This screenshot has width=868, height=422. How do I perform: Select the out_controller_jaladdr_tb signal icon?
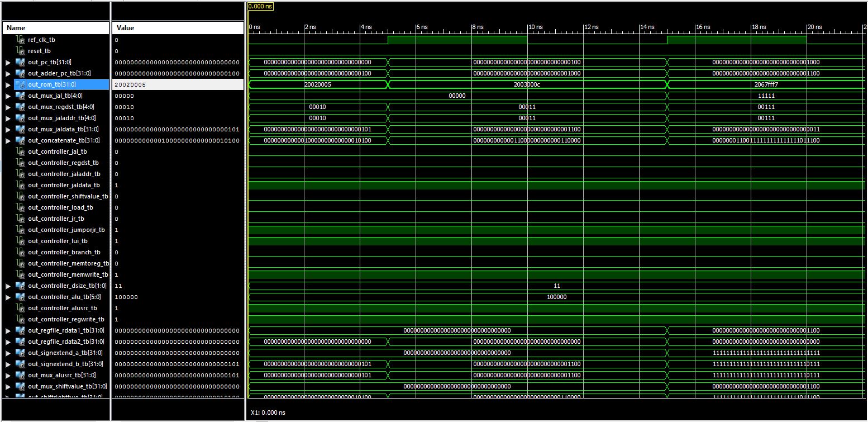point(21,174)
